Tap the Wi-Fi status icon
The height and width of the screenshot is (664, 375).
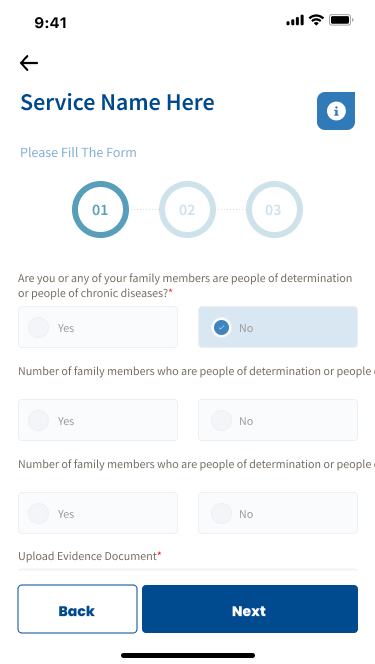pyautogui.click(x=316, y=20)
